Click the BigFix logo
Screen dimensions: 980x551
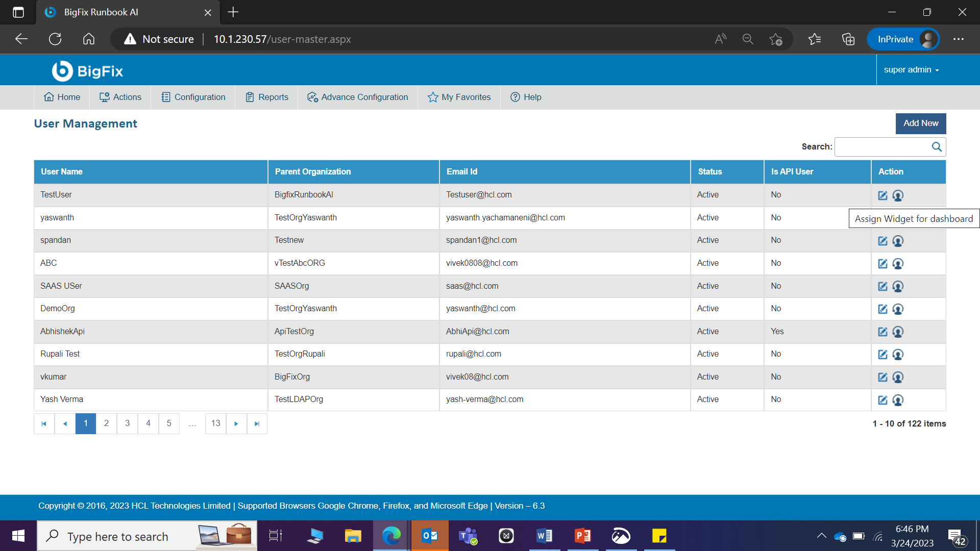click(88, 71)
